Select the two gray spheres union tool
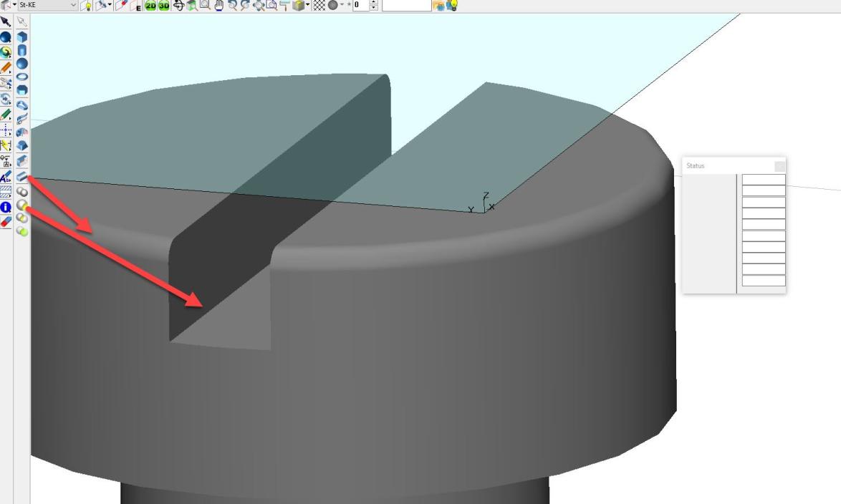This screenshot has height=504, width=841. point(21,191)
